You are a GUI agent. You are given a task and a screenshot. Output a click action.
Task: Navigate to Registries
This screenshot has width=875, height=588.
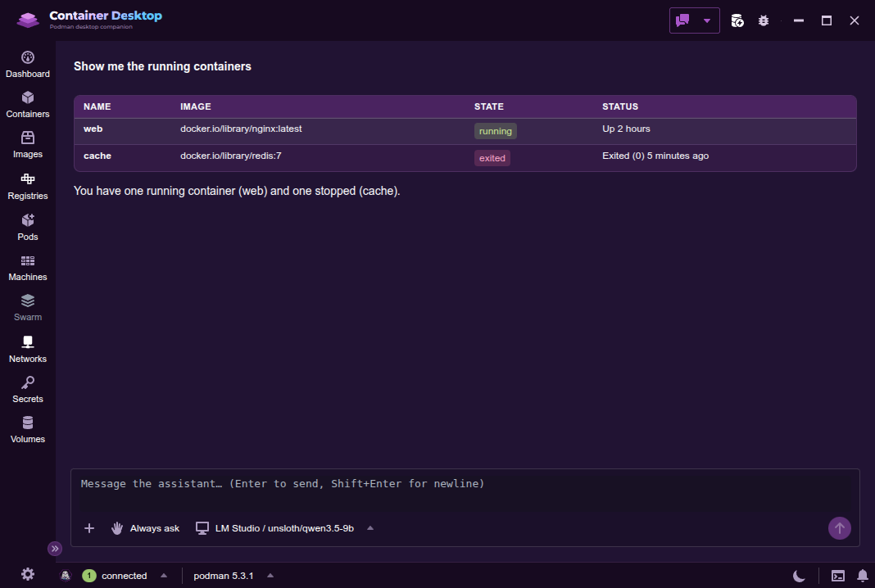click(x=27, y=187)
